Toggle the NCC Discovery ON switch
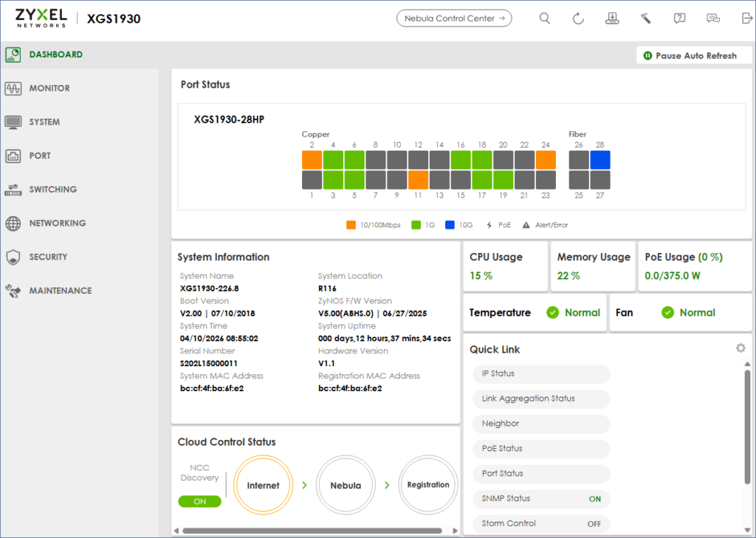The width and height of the screenshot is (756, 538). [199, 501]
